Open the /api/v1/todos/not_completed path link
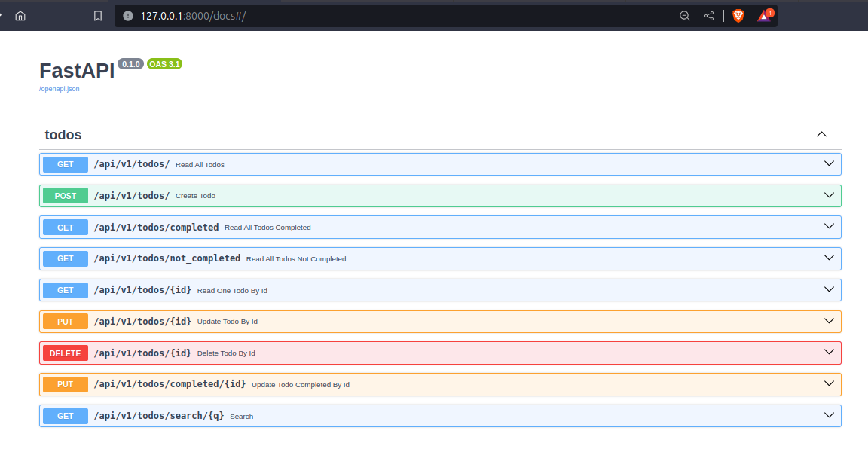The width and height of the screenshot is (868, 449). pyautogui.click(x=167, y=258)
